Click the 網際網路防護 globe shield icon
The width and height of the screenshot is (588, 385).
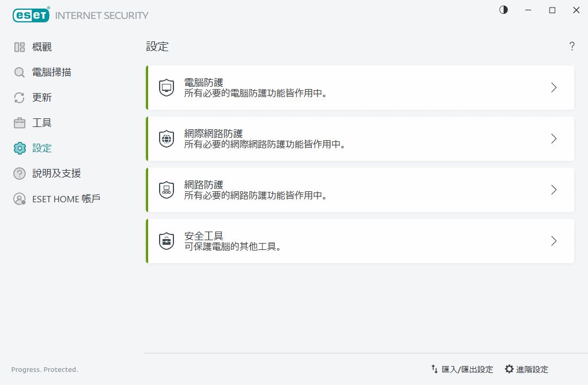166,138
